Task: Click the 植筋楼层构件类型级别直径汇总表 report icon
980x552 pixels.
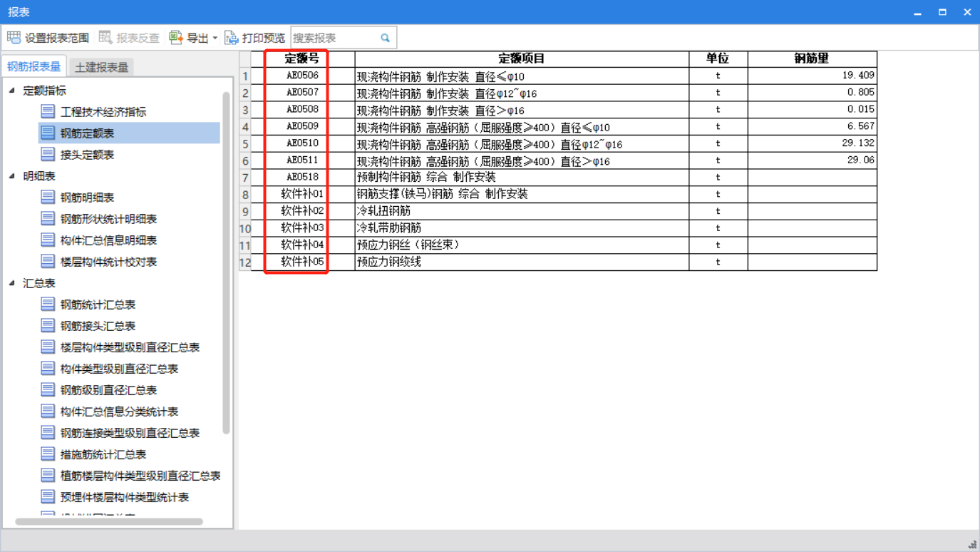Action: pyautogui.click(x=48, y=475)
